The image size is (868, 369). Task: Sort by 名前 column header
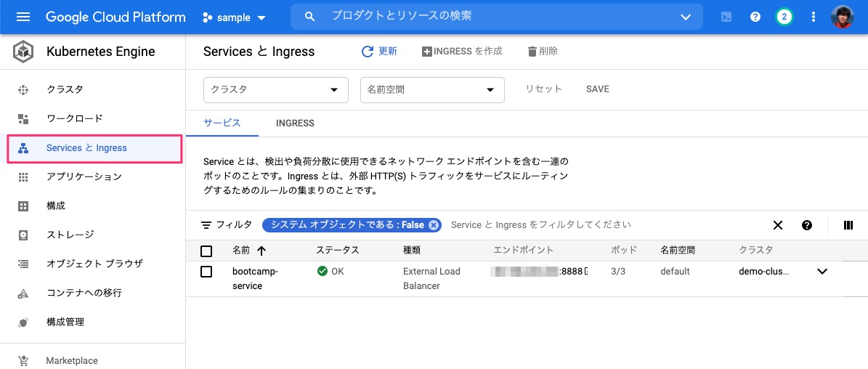241,250
